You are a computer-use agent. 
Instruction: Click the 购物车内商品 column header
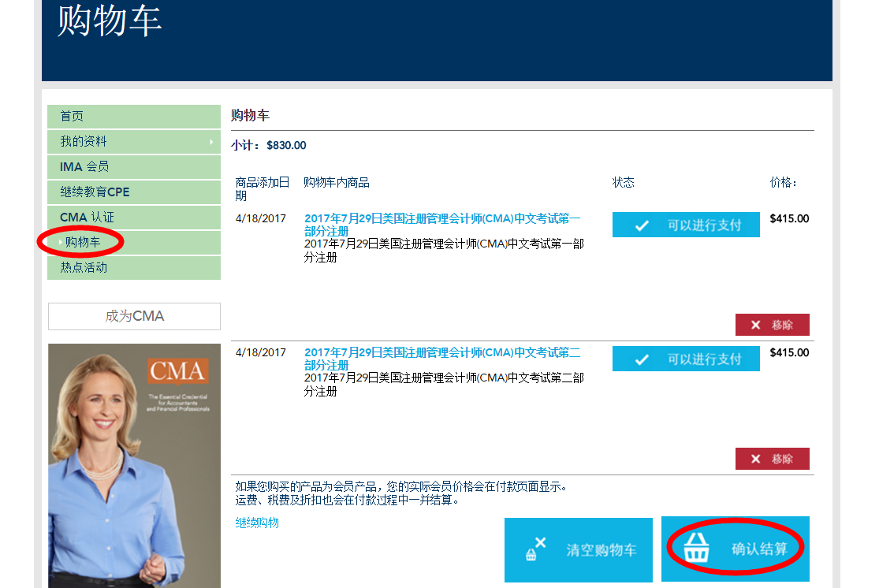[x=337, y=183]
